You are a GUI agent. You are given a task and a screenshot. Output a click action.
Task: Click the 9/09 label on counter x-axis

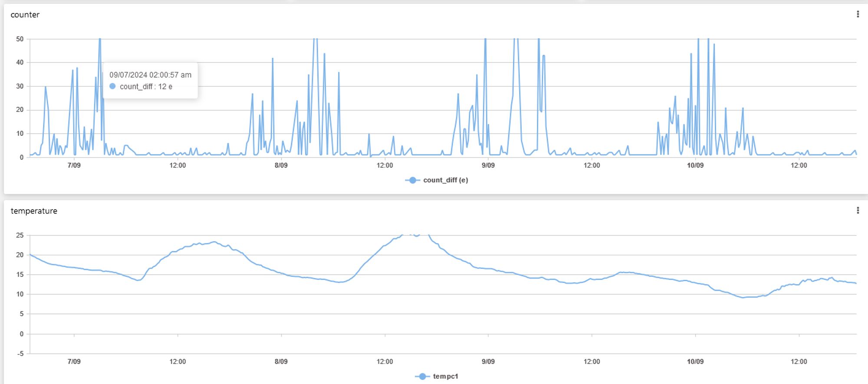pyautogui.click(x=488, y=165)
